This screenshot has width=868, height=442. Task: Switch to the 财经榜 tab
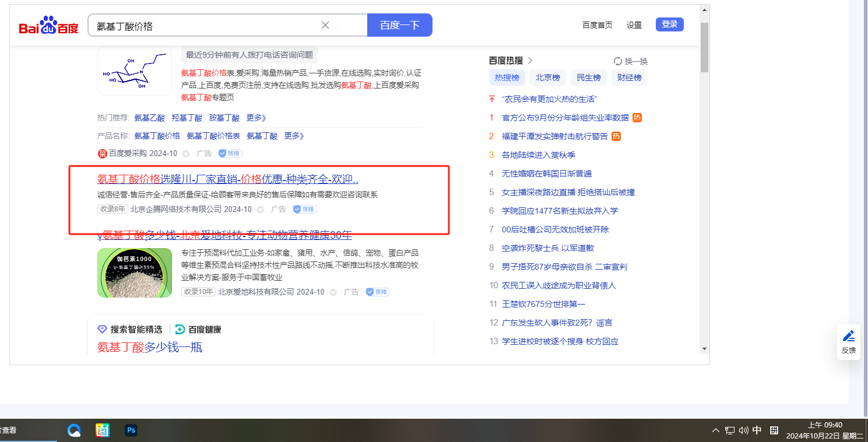click(x=629, y=78)
